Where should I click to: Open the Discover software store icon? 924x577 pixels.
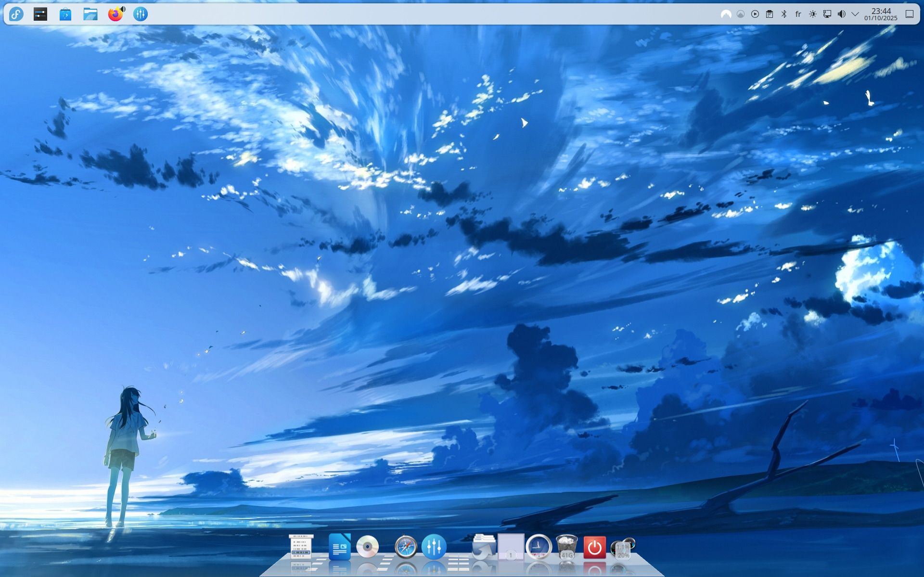click(65, 14)
